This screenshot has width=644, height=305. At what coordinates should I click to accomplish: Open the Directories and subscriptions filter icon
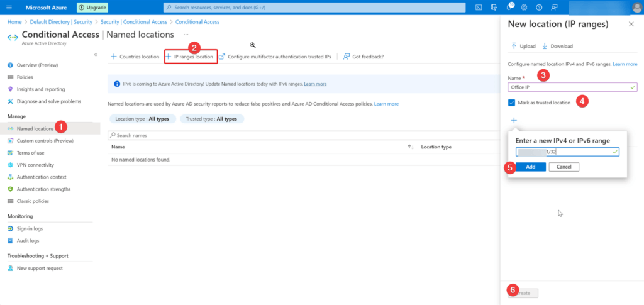(x=494, y=8)
